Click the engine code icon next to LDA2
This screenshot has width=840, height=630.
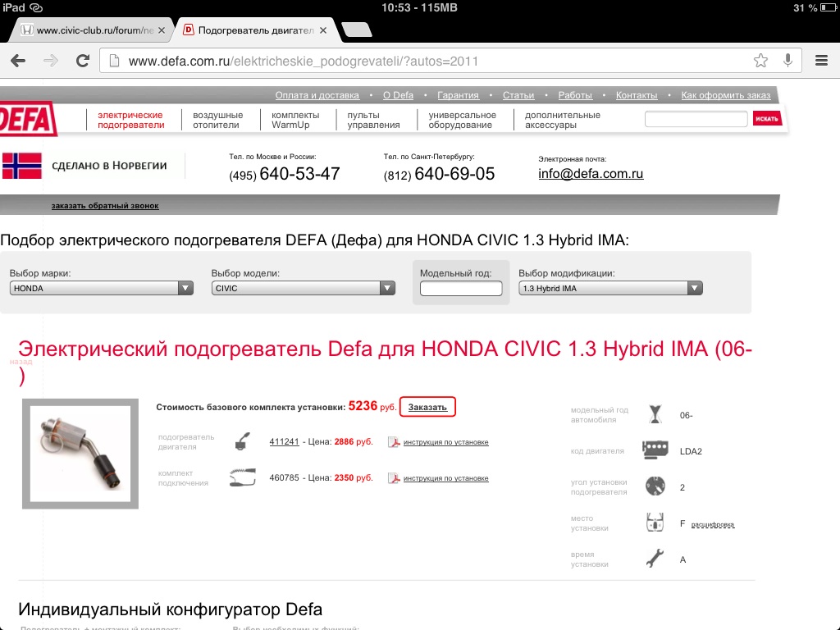[655, 450]
